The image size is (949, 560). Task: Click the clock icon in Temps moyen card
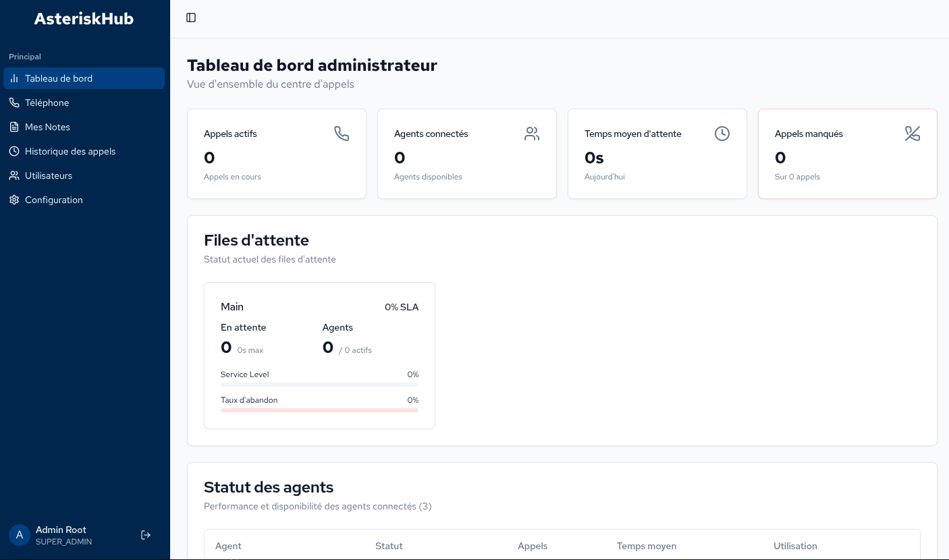click(722, 134)
